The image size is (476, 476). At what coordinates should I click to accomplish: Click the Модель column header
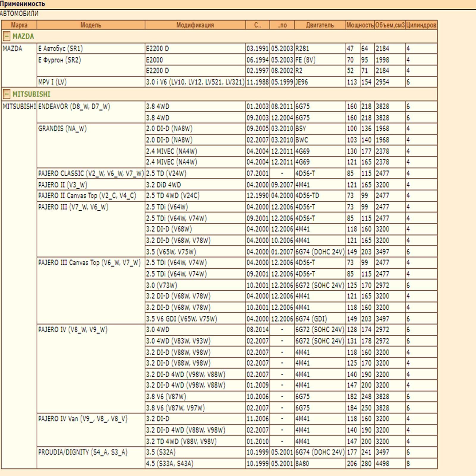click(91, 25)
